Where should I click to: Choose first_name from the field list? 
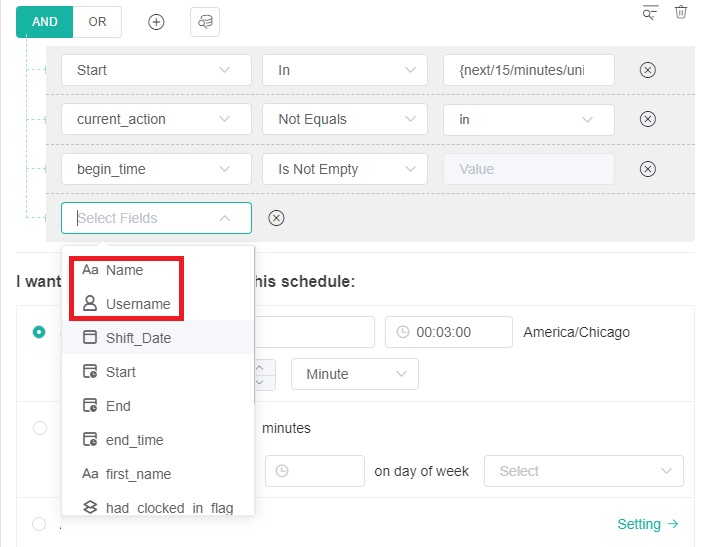(x=138, y=474)
